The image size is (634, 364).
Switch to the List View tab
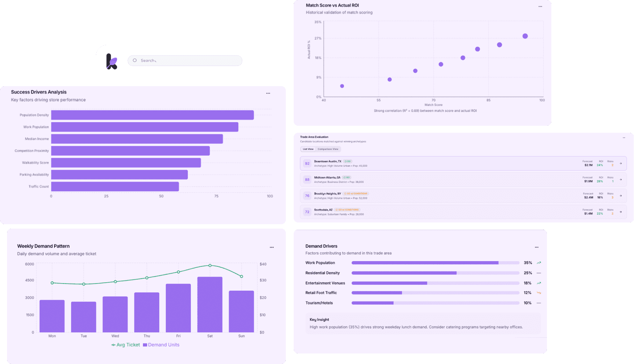(308, 149)
